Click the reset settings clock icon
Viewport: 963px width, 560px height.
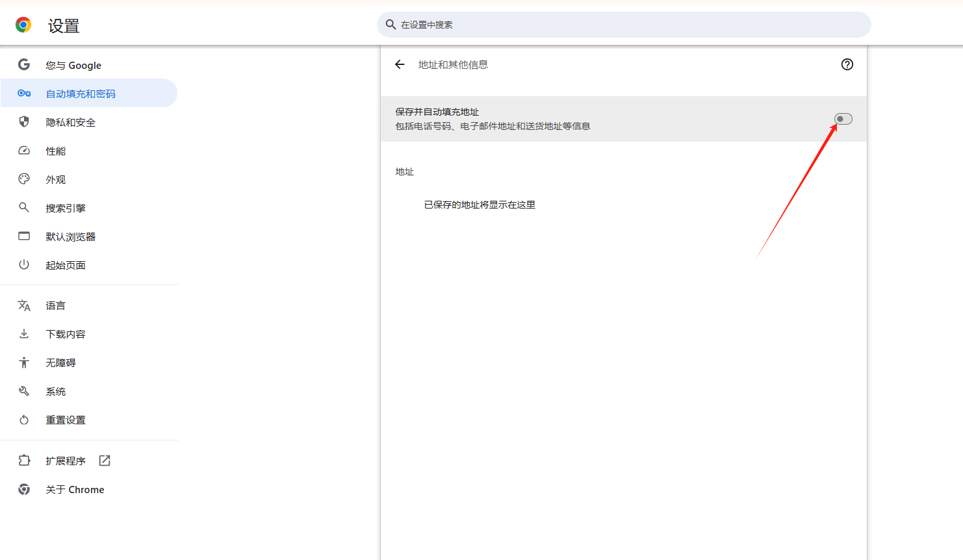tap(24, 420)
